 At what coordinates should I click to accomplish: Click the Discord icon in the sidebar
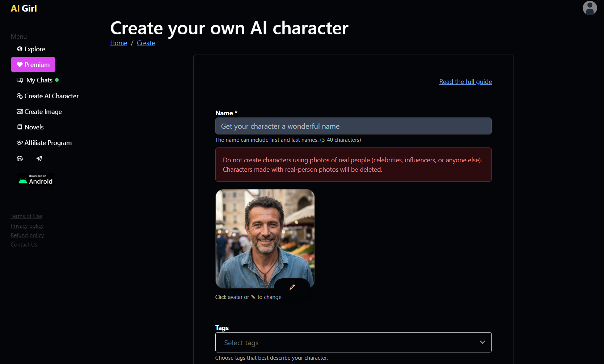20,158
